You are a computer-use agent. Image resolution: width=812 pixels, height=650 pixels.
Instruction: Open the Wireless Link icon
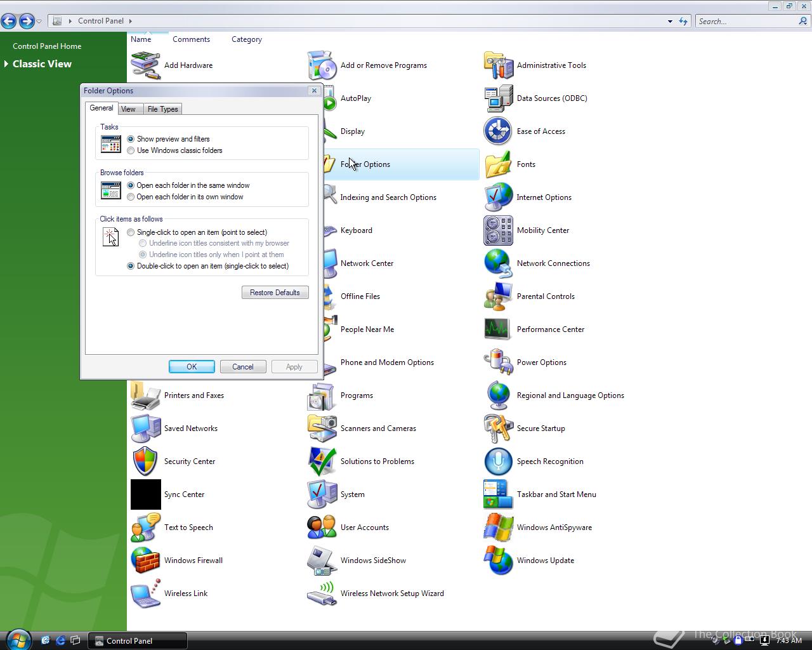coord(145,594)
